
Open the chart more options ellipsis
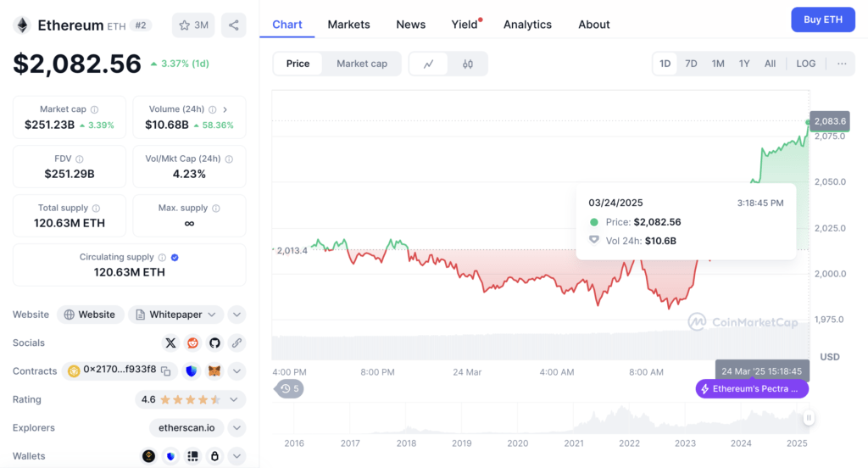tap(842, 64)
